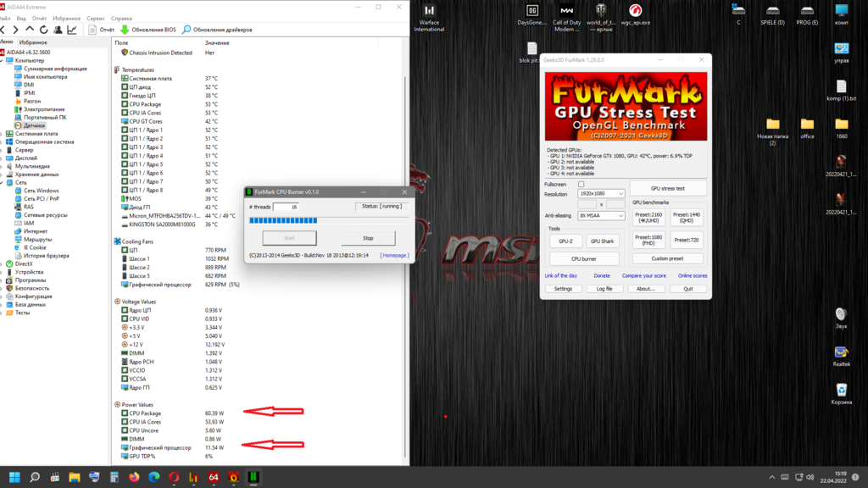868x488 pixels.
Task: Select Call of Duty Modern desktop icon
Action: [x=567, y=18]
